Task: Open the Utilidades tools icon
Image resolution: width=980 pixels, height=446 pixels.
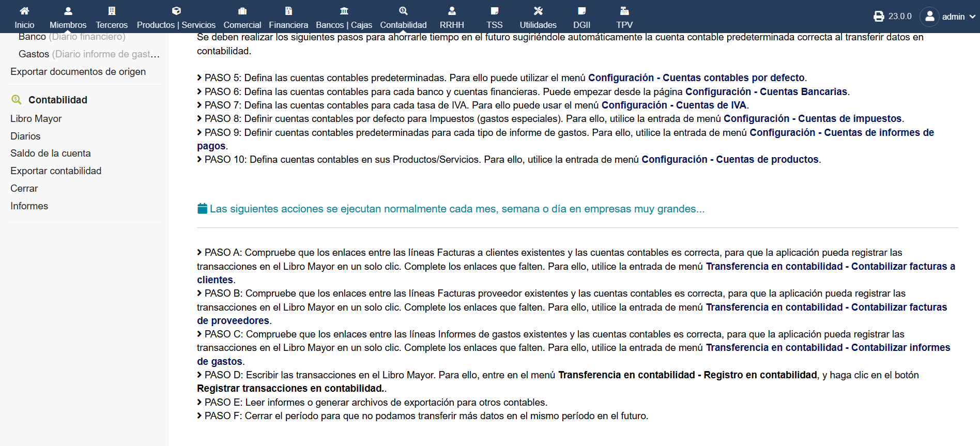Action: (x=538, y=11)
